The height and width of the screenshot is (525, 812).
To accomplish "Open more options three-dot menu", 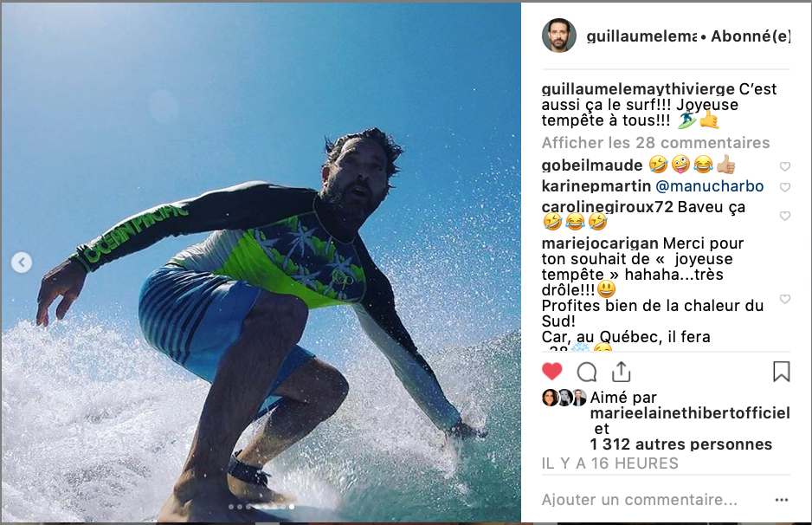I will pos(782,500).
